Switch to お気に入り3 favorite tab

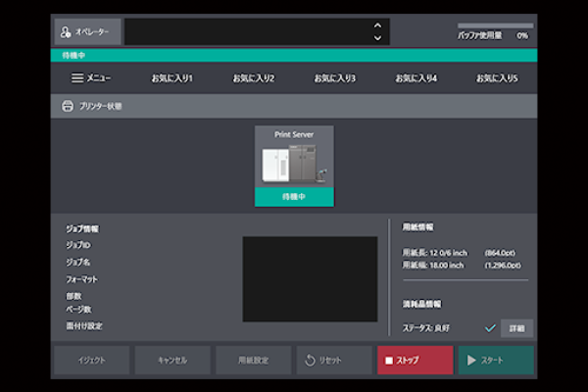pos(335,77)
